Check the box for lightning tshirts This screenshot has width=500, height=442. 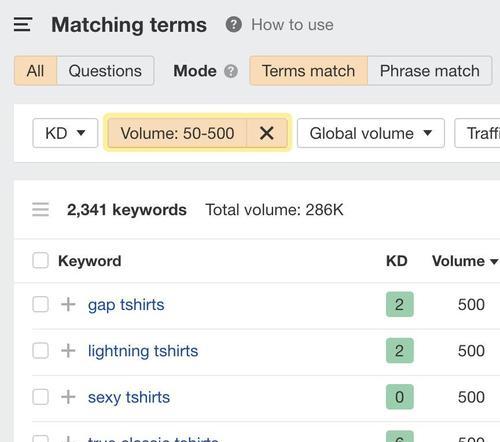tap(40, 351)
